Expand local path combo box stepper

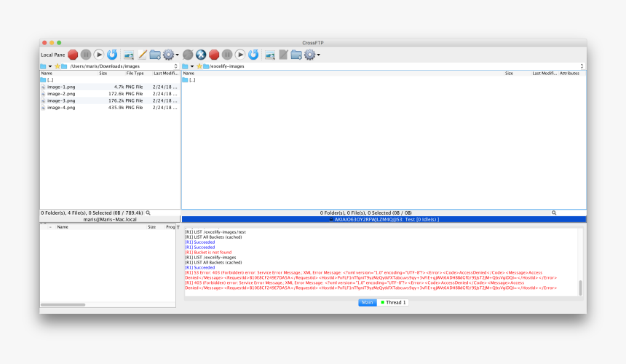(175, 66)
